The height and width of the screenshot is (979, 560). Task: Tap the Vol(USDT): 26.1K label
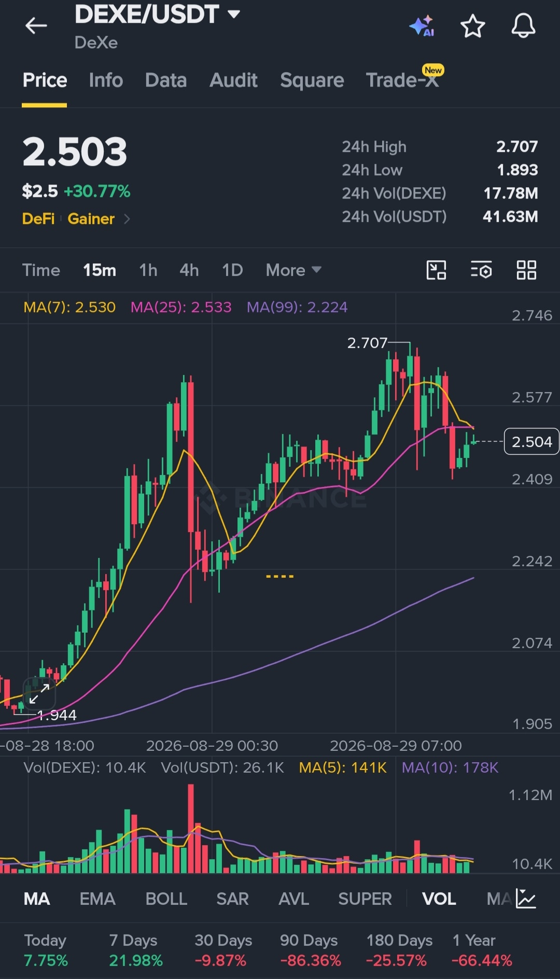222,767
